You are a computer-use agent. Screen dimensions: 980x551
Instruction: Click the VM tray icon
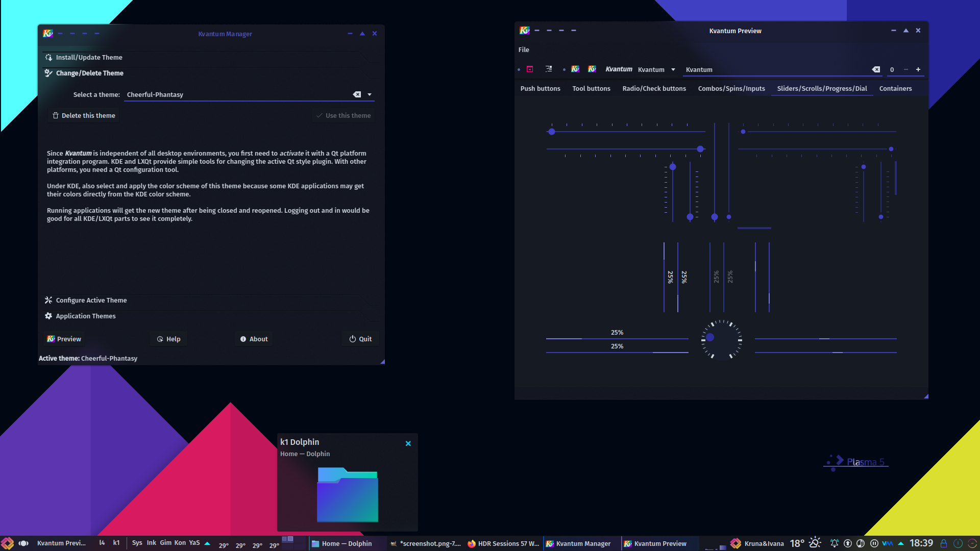point(888,543)
